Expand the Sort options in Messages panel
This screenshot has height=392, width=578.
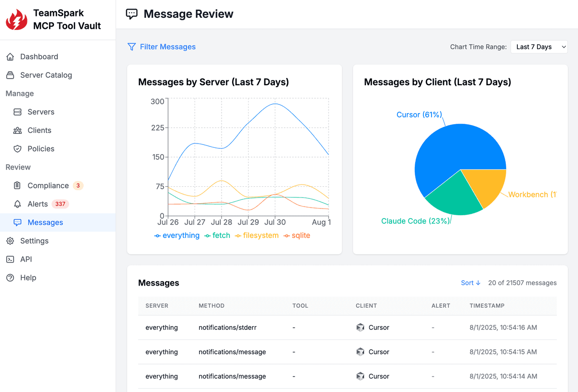471,283
